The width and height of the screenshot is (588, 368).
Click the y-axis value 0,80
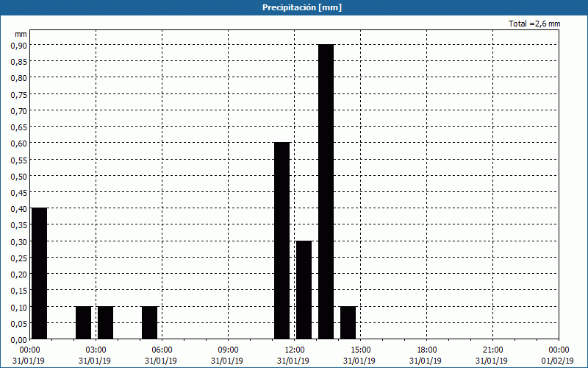coord(19,78)
